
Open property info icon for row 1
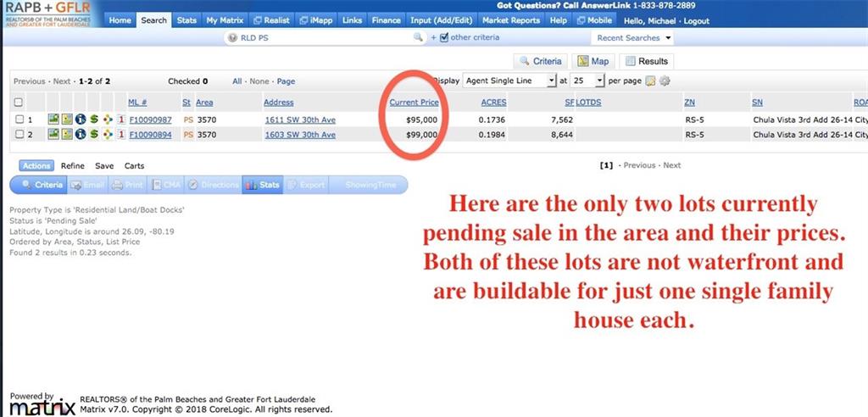pos(80,120)
